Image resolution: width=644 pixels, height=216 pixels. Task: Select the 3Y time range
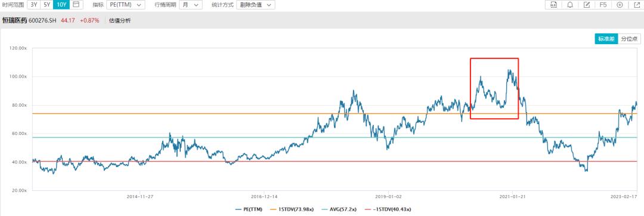tap(33, 5)
